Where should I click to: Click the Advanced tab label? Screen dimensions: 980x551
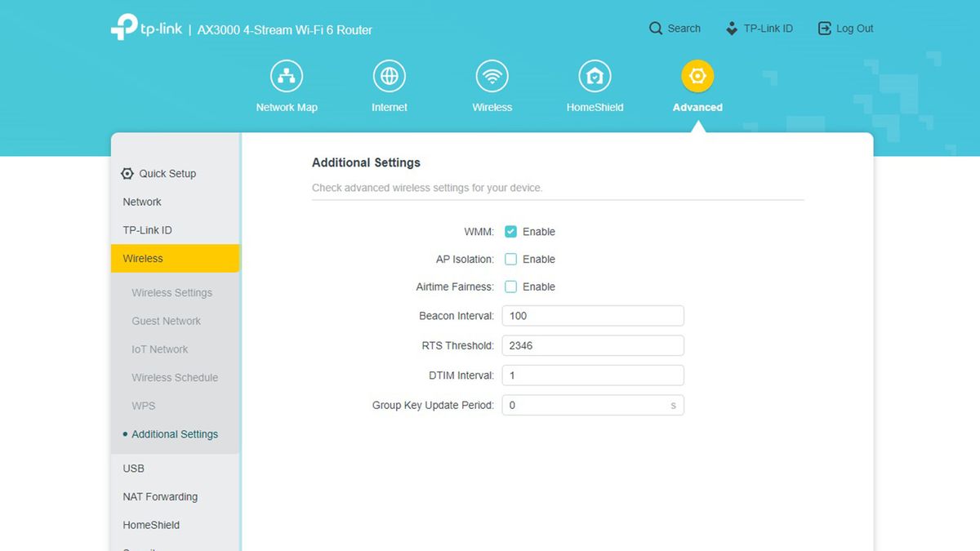click(697, 108)
